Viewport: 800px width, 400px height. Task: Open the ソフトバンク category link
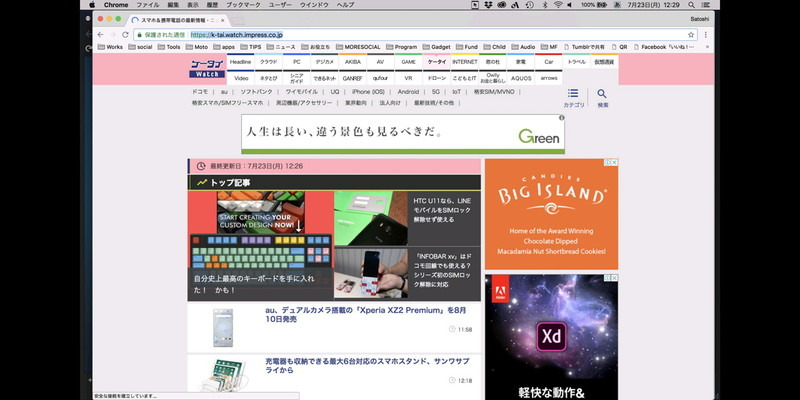pos(256,92)
